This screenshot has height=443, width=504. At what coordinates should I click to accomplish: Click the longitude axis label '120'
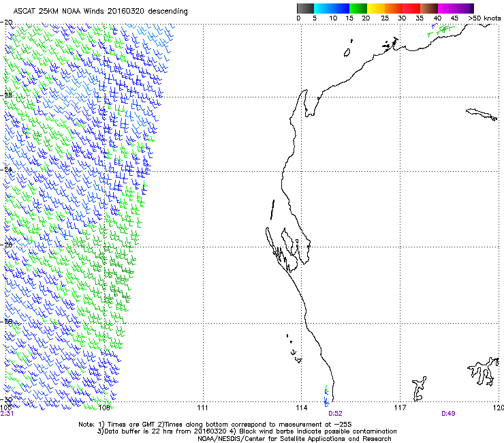499,408
